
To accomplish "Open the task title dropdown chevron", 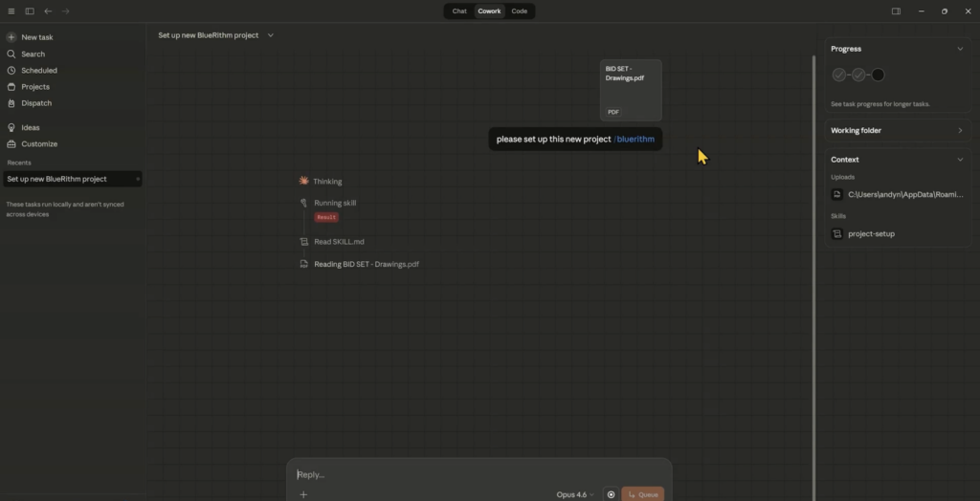I will (x=271, y=35).
